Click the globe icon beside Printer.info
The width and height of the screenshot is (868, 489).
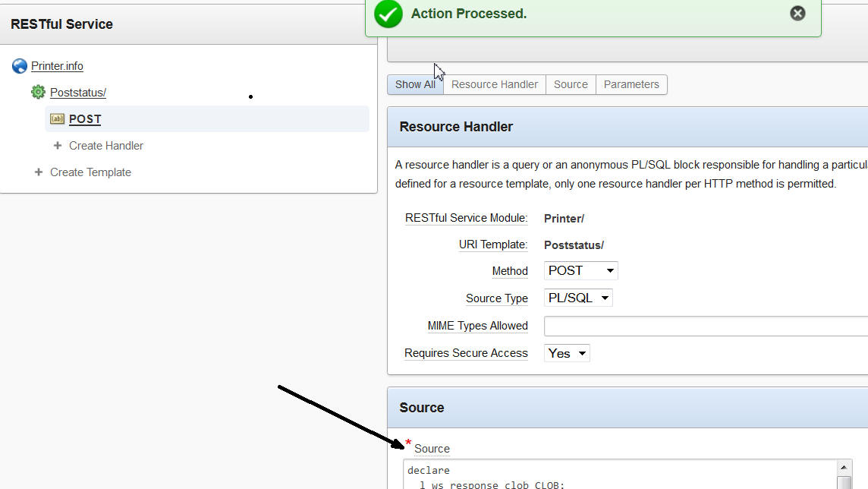pos(20,66)
